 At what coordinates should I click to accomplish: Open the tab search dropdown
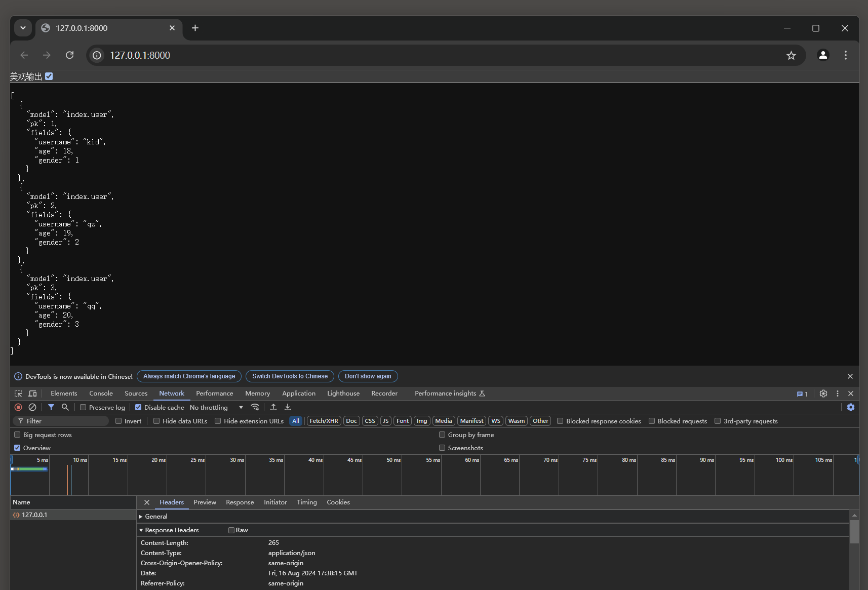tap(23, 28)
